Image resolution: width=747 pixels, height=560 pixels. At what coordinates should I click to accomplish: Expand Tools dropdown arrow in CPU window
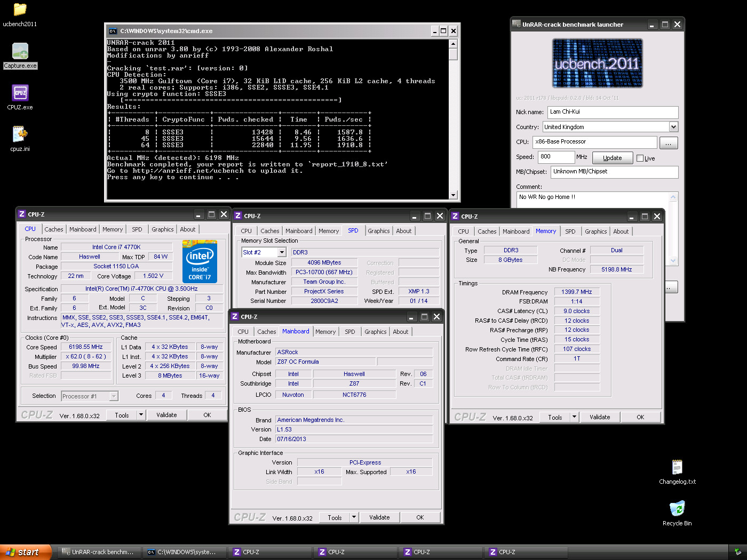[141, 415]
